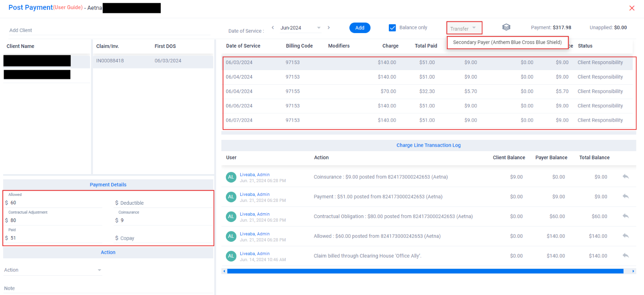Click the Client Name column header
Viewport: 644px width, 295px height.
[21, 46]
